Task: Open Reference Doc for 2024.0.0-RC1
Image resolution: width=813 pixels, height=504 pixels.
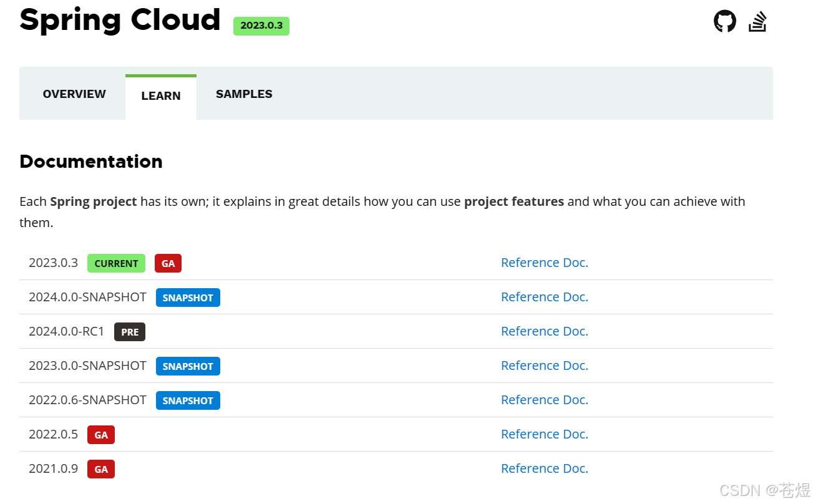Action: [x=543, y=331]
